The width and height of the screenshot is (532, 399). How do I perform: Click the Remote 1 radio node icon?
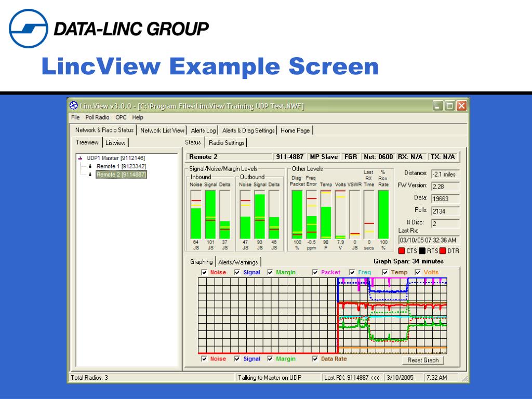tap(90, 166)
